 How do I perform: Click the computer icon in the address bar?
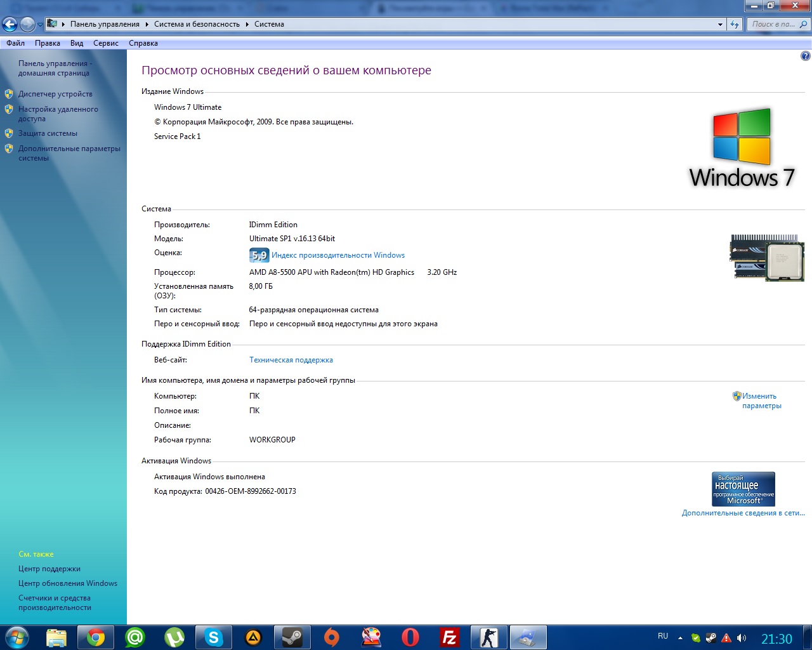point(52,24)
